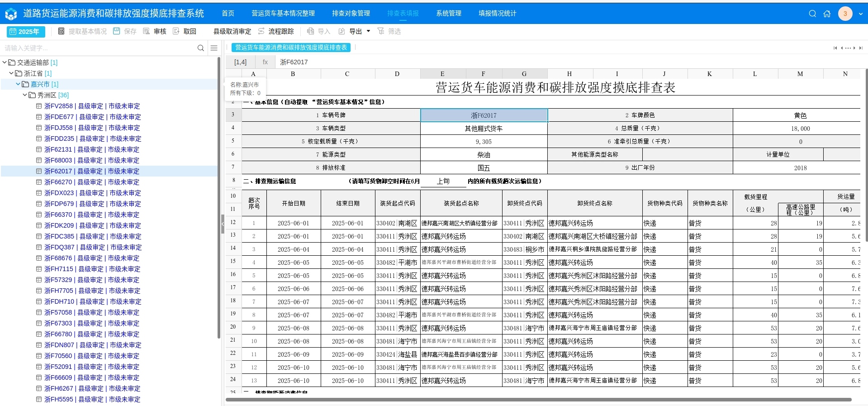Open the 2025年 year selector
This screenshot has height=406, width=868.
[x=26, y=32]
